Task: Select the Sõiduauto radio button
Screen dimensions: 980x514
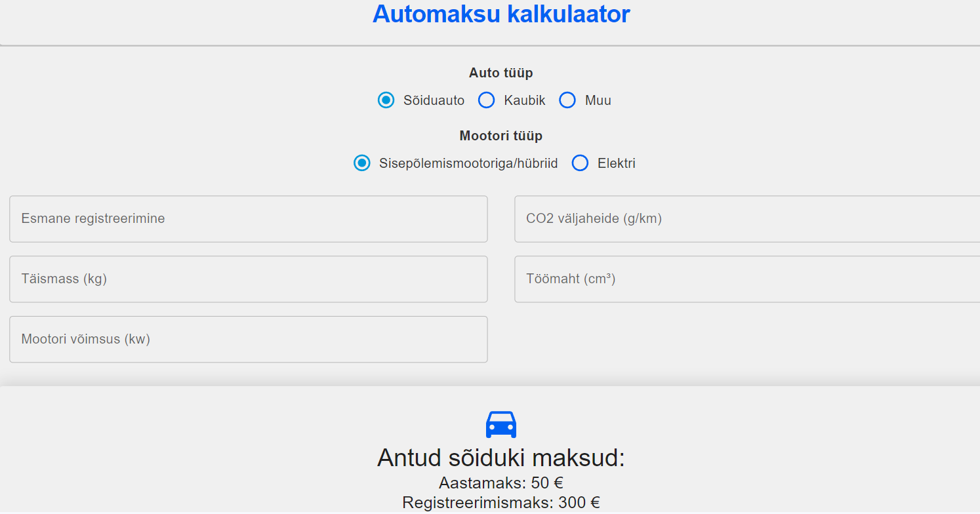Action: coord(386,100)
